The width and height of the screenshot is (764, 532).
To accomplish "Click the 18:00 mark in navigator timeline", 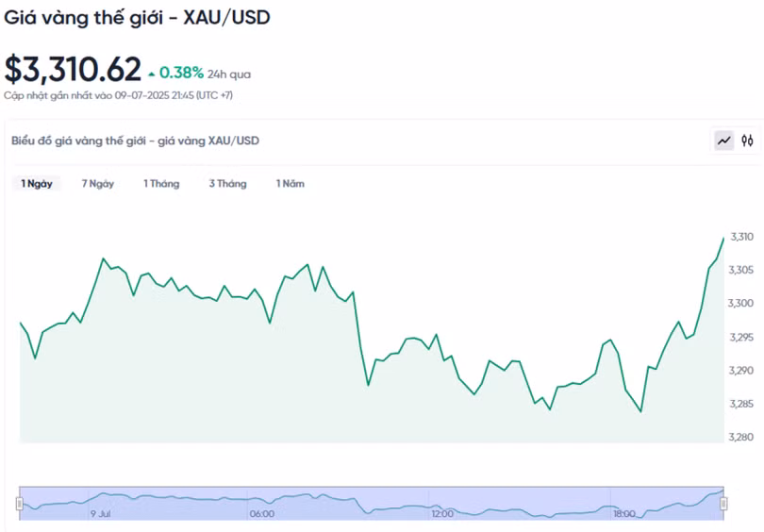I will coord(624,514).
